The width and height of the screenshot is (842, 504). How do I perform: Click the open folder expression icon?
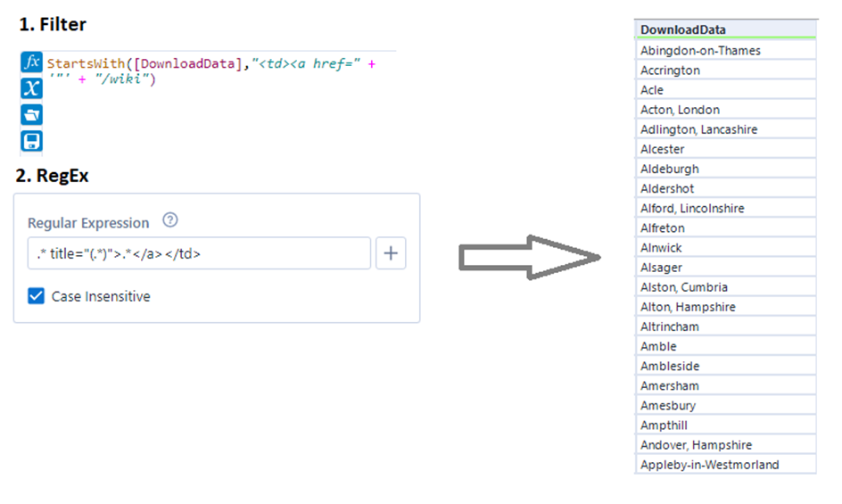coord(31,114)
